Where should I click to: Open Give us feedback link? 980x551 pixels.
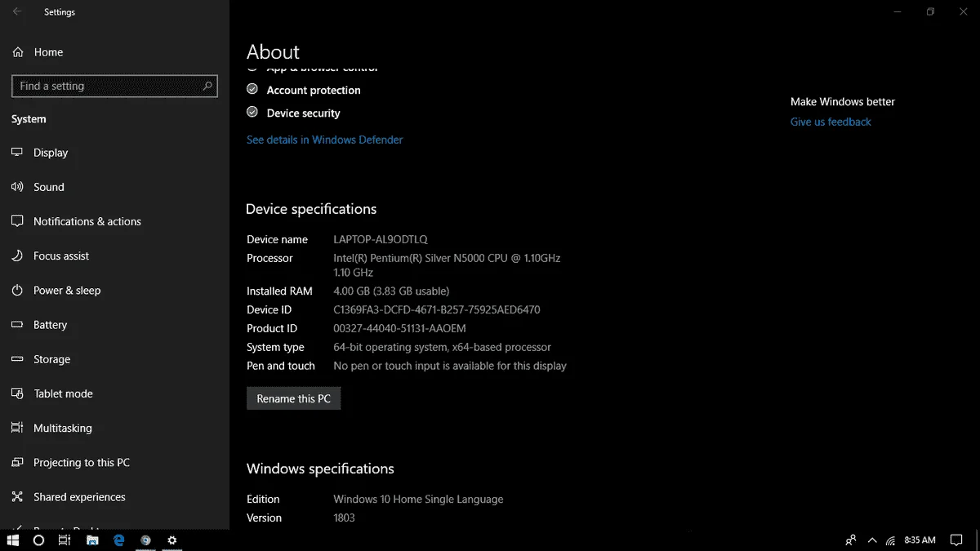[x=831, y=122]
